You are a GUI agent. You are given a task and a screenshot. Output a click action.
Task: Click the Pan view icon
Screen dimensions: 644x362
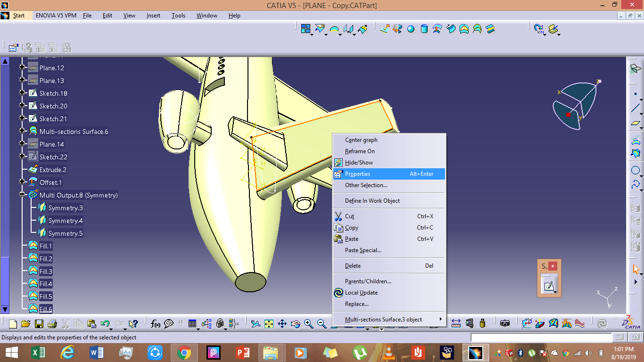pos(282,324)
